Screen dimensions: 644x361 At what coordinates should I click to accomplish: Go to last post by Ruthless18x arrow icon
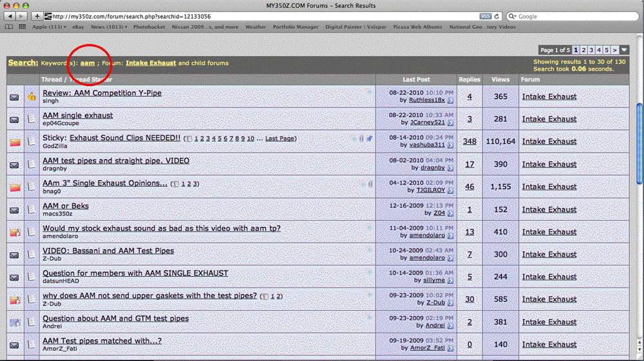[x=450, y=100]
